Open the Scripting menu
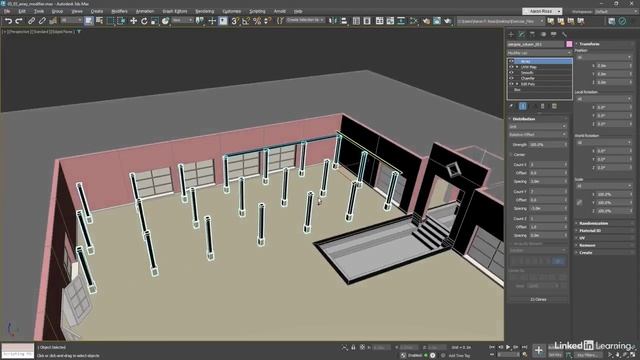 [257, 11]
